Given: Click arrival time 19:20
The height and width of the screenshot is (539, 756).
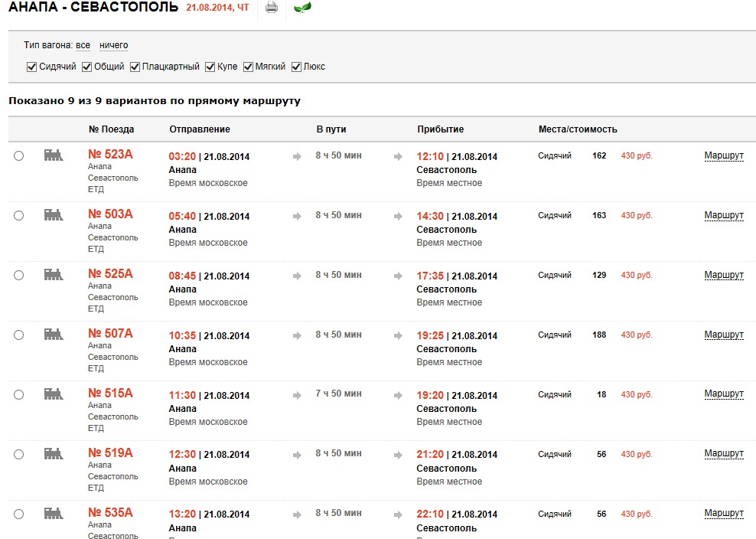Looking at the screenshot, I should (430, 396).
